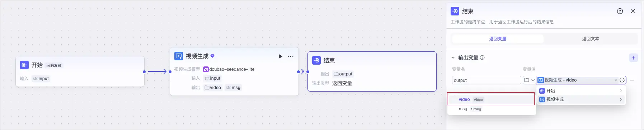Image resolution: width=644 pixels, height=130 pixels.
Task: Click the 视频生成 node title
Action: pyautogui.click(x=197, y=56)
